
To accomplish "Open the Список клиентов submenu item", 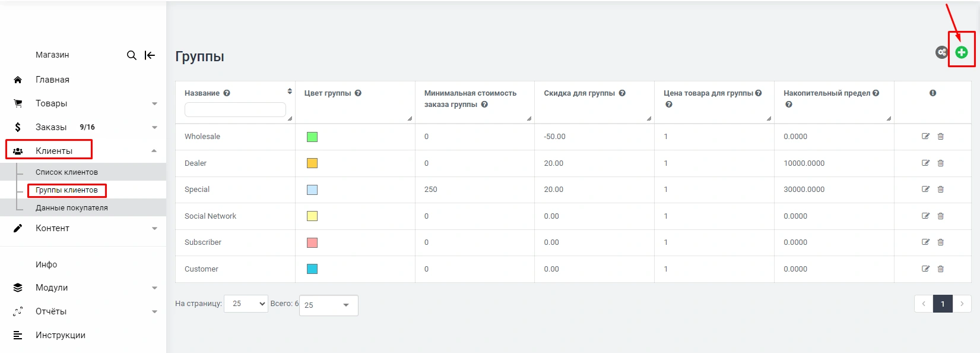I will pyautogui.click(x=66, y=172).
